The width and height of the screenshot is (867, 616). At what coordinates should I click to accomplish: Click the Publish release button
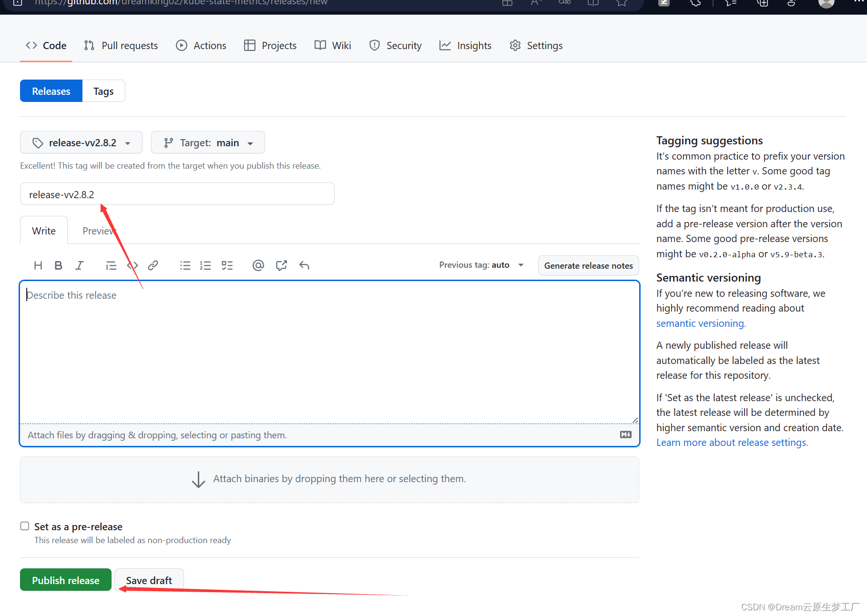66,580
